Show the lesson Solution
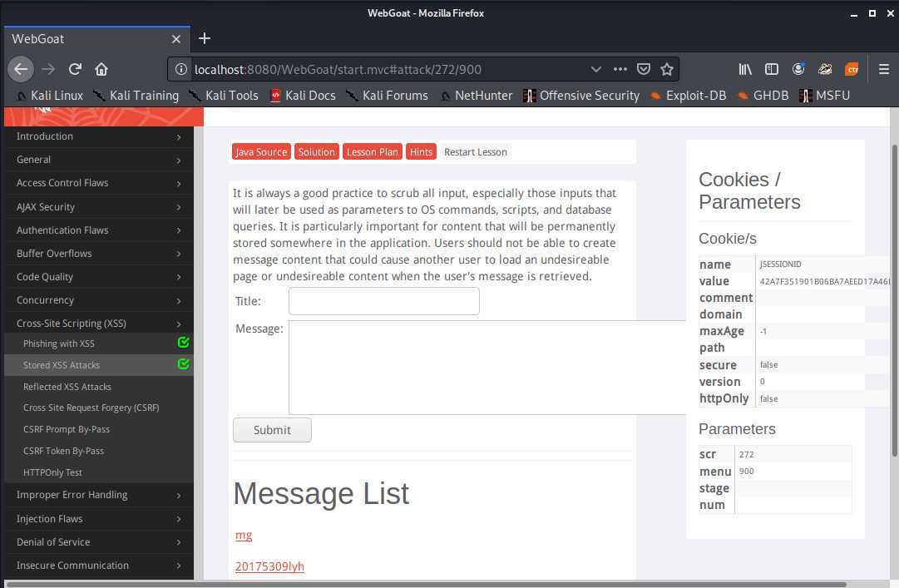This screenshot has width=899, height=588. 317,152
